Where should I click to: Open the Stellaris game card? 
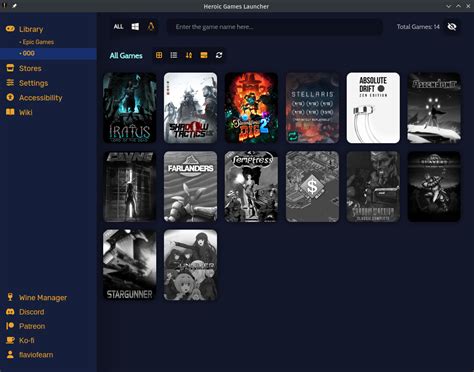coord(312,108)
